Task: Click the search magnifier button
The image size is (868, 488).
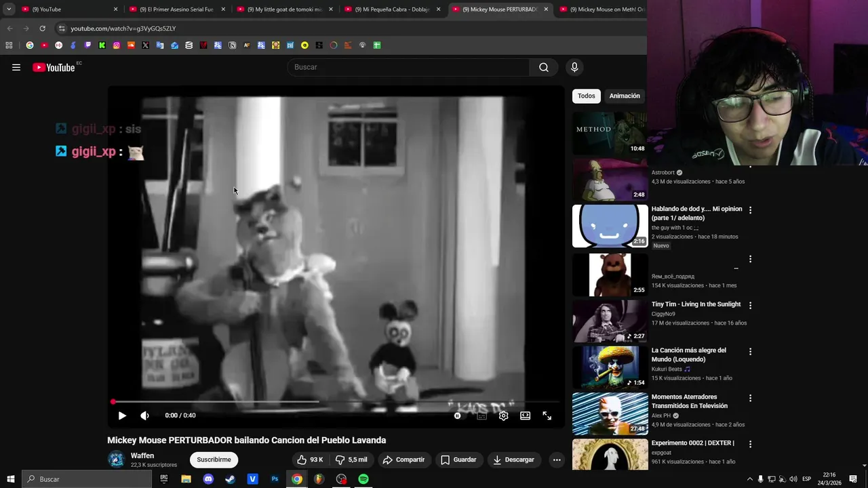Action: coord(544,67)
